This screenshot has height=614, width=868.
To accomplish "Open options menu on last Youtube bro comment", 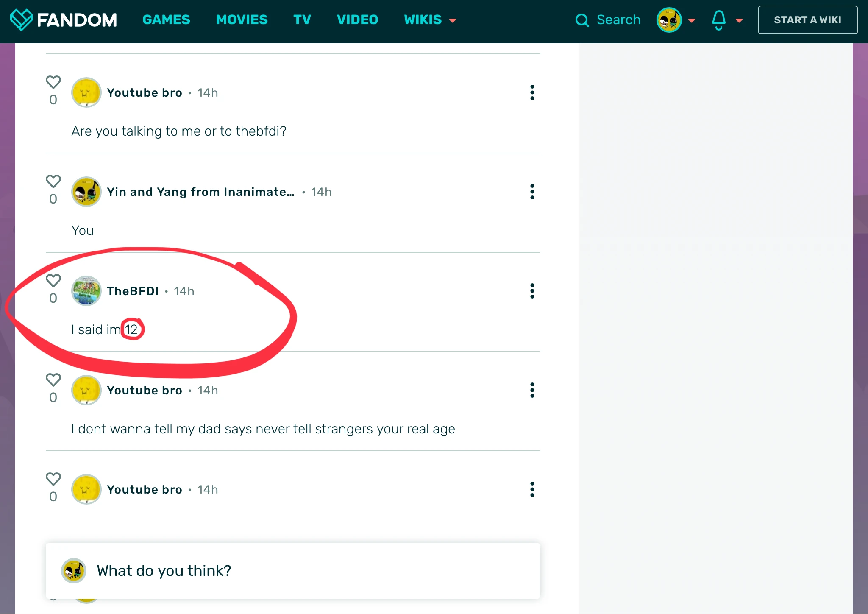I will click(532, 489).
